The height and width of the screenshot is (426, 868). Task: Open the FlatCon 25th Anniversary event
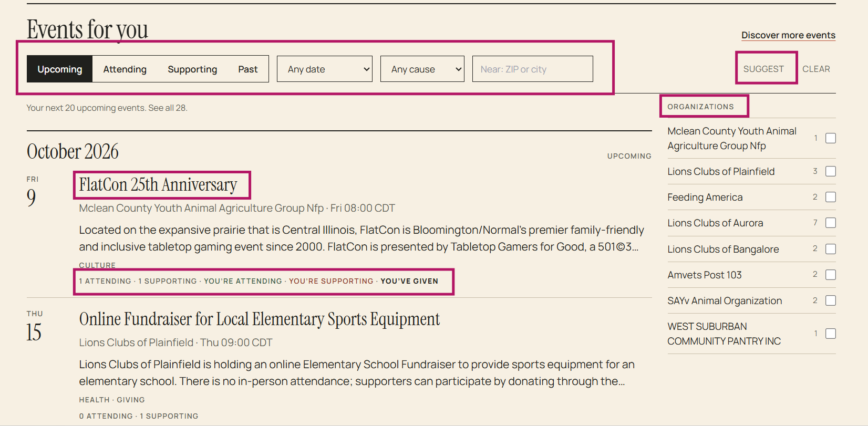pos(158,185)
